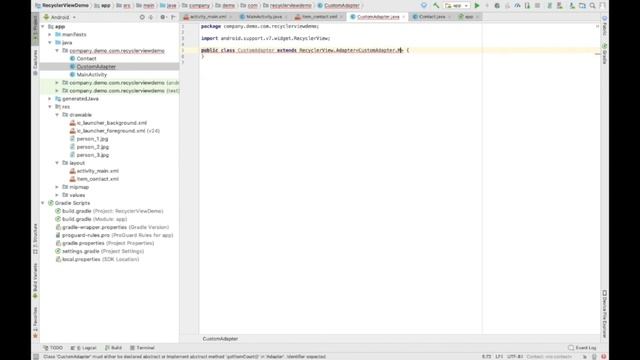640x360 pixels.
Task: Click the recyclerviewdemo breadcrumb folder
Action: click(x=287, y=6)
